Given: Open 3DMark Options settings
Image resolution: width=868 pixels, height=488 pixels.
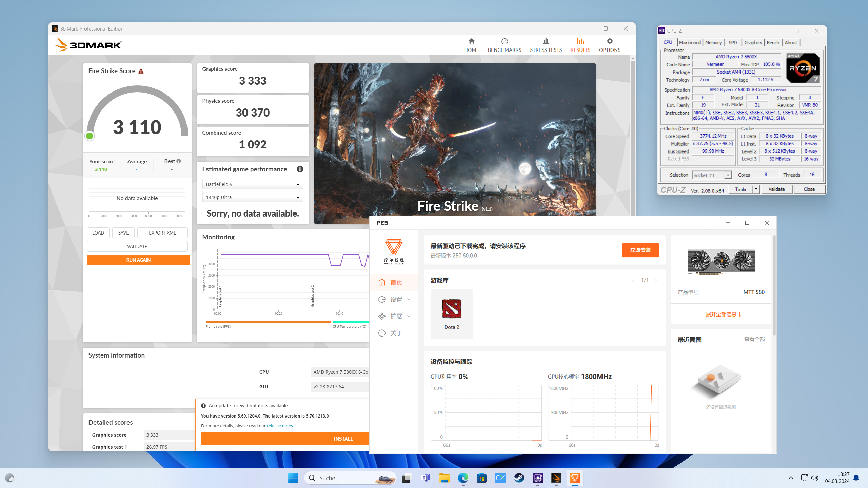Looking at the screenshot, I should coord(609,45).
